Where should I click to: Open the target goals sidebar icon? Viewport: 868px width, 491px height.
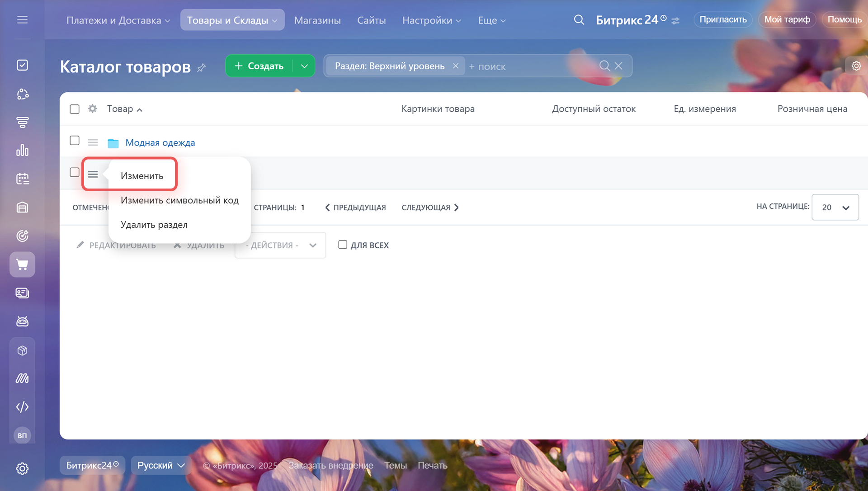(x=22, y=236)
